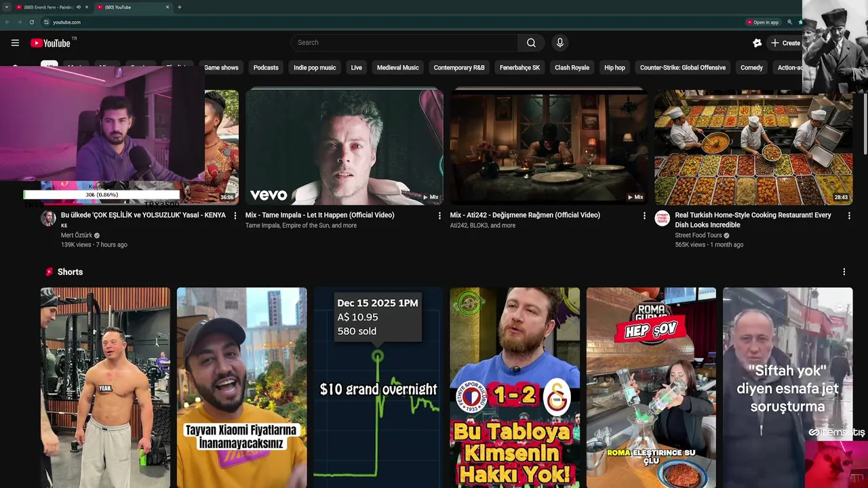The image size is (868, 488).
Task: Open Bu Tabloya Kimsenin Hakkı Yok Short
Action: [515, 388]
